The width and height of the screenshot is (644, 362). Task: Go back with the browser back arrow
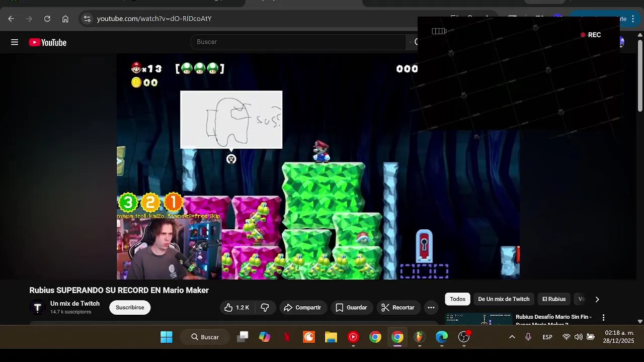point(11,19)
